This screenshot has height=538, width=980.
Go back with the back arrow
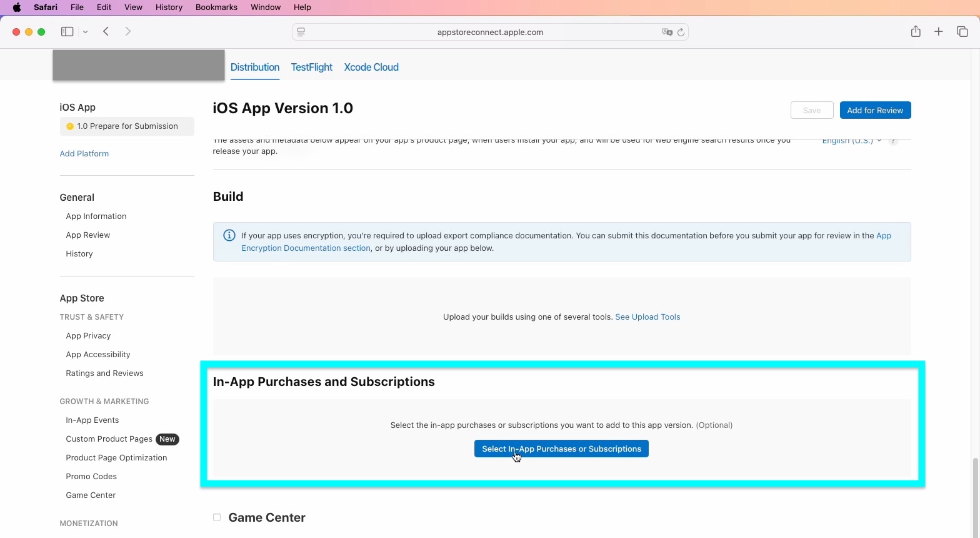click(106, 32)
